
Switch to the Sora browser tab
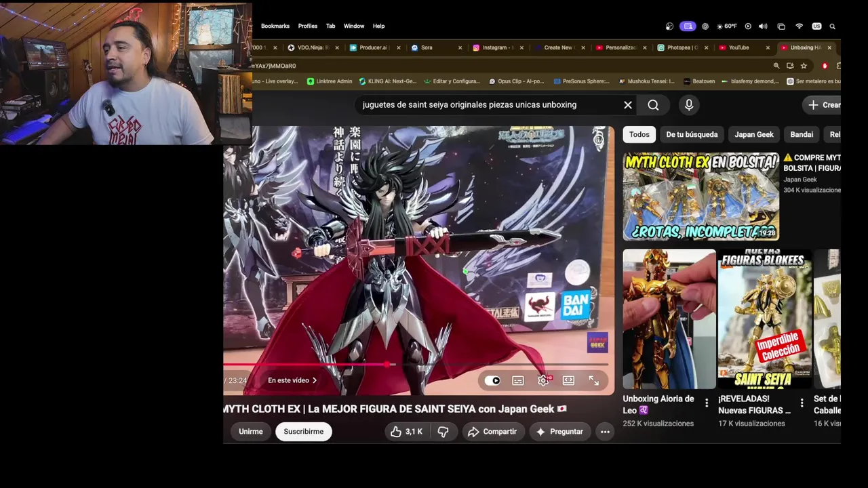[435, 47]
